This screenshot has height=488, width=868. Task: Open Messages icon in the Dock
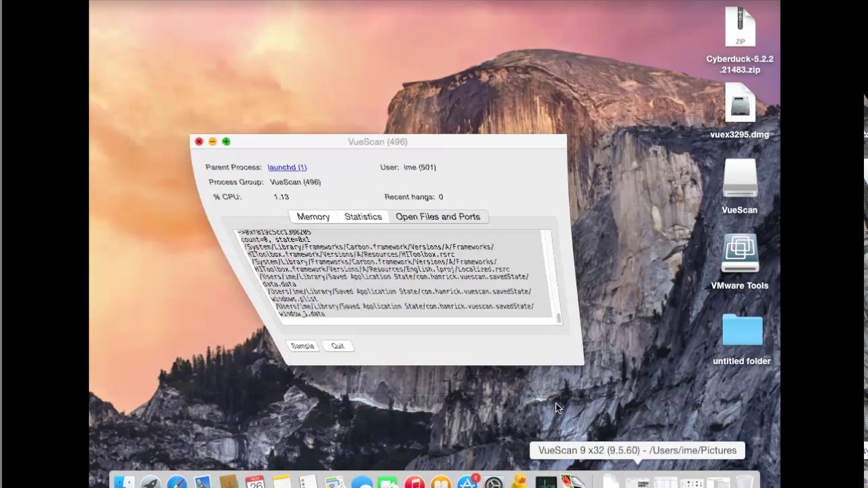pyautogui.click(x=362, y=483)
